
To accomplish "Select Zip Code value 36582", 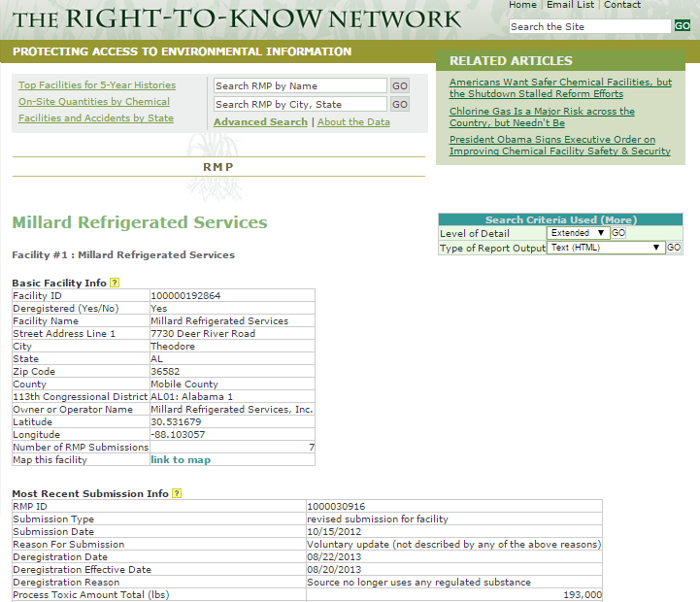I will pyautogui.click(x=165, y=372).
